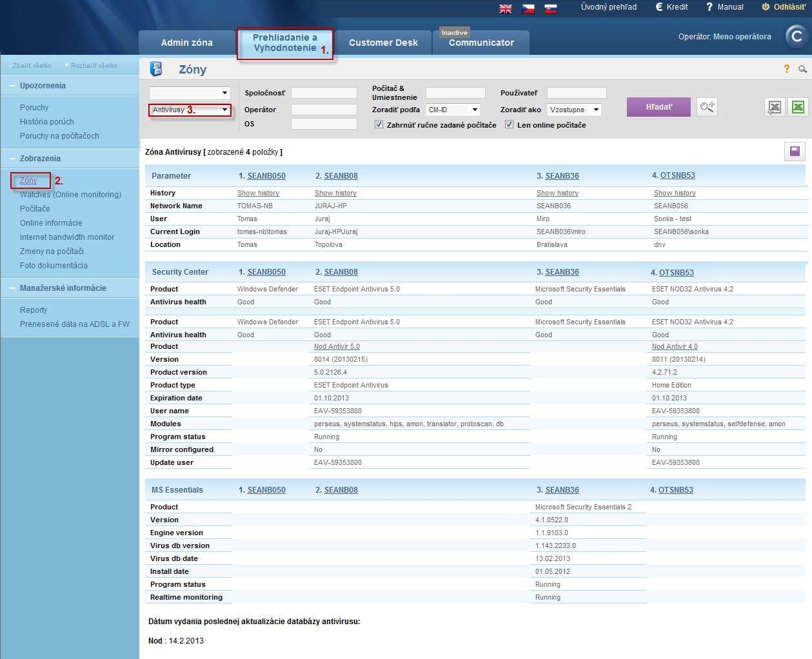Open the Antivírusy zone dropdown
The height and width of the screenshot is (659, 812).
click(x=190, y=110)
